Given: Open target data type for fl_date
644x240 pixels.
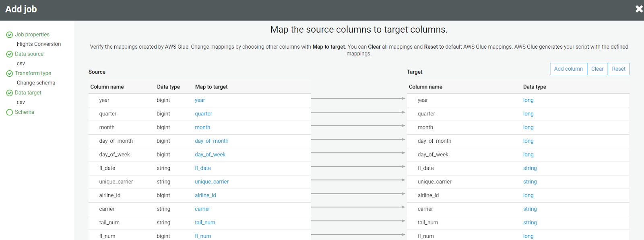Looking at the screenshot, I should 530,168.
